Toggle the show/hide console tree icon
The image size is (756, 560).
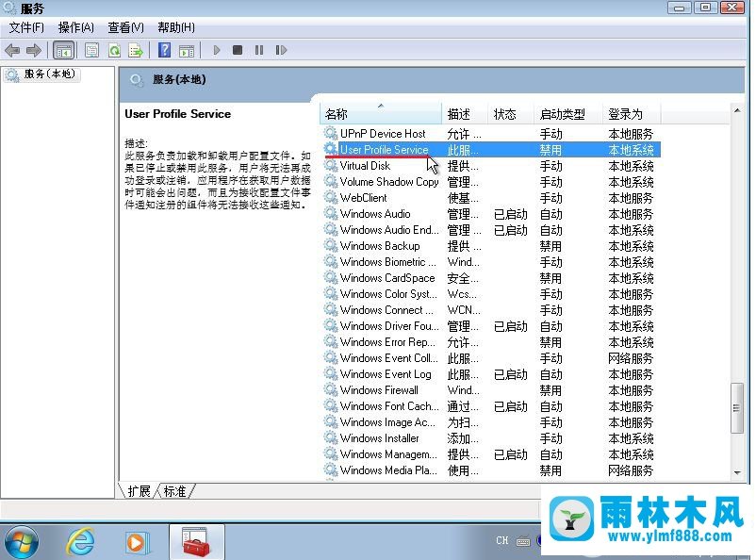tap(64, 50)
